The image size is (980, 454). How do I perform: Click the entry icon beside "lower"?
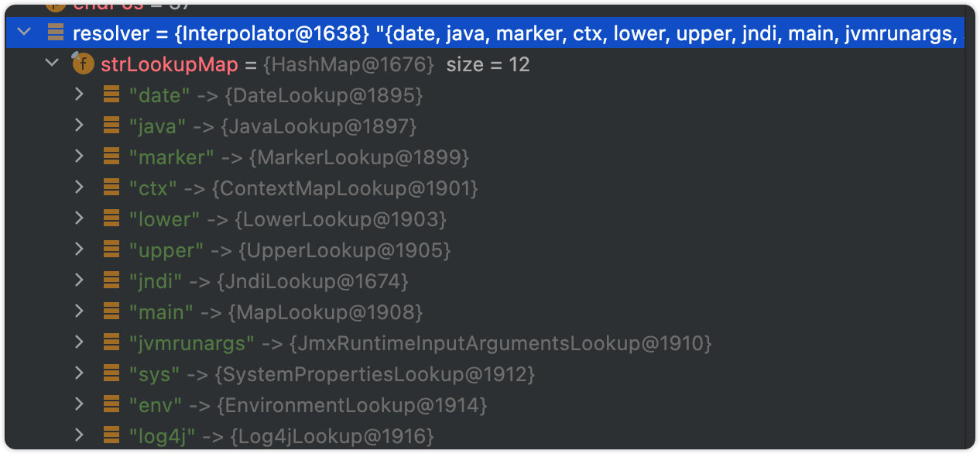[111, 218]
